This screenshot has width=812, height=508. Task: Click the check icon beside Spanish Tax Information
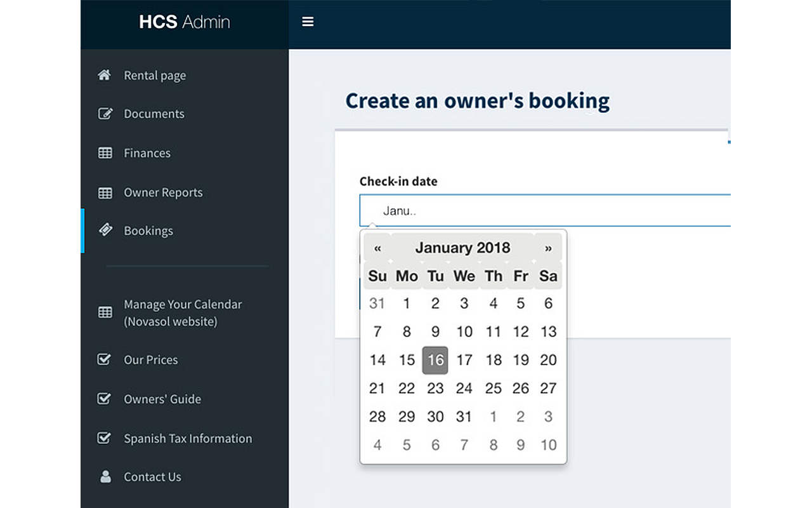pyautogui.click(x=104, y=438)
